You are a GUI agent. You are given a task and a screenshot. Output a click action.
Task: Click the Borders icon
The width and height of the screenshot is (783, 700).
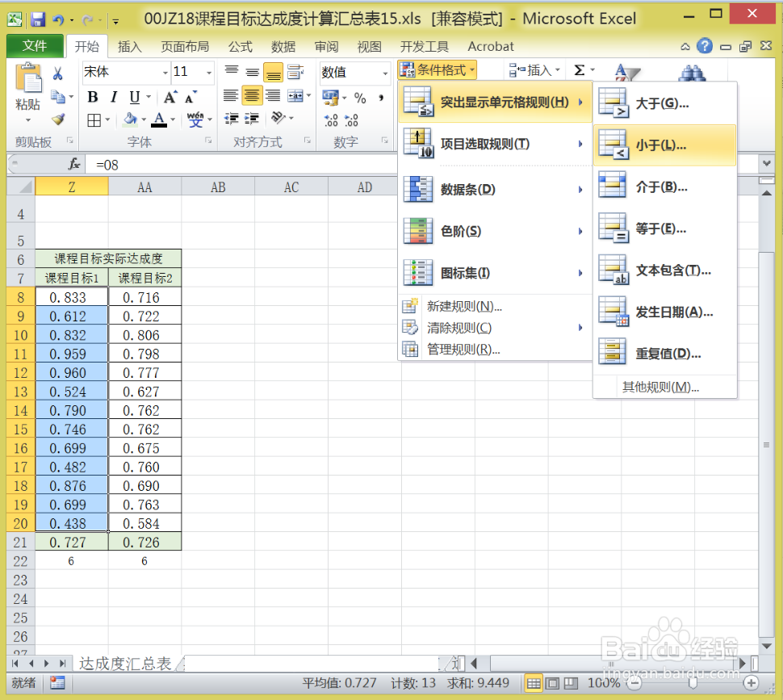point(94,119)
